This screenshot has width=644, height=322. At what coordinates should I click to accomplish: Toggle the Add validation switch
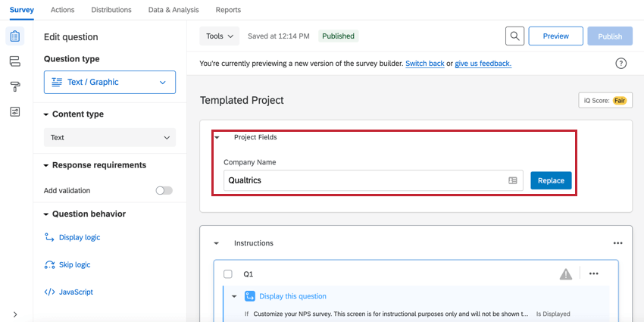pyautogui.click(x=164, y=190)
